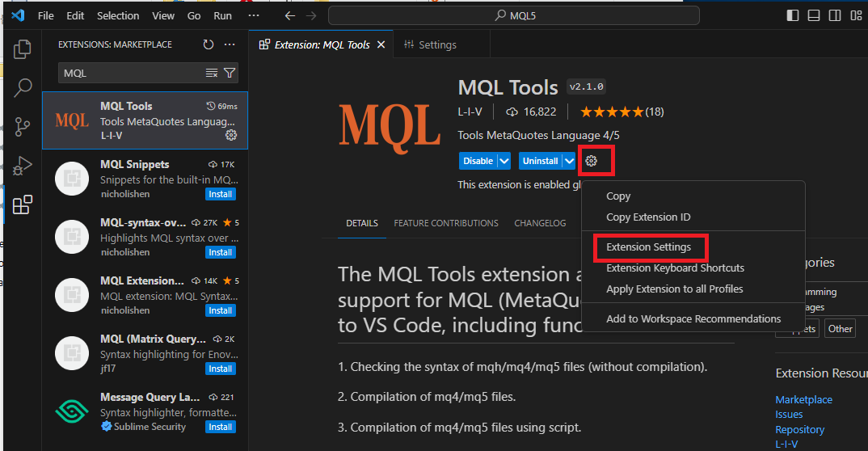
Task: Open the Go menu
Action: 194,15
